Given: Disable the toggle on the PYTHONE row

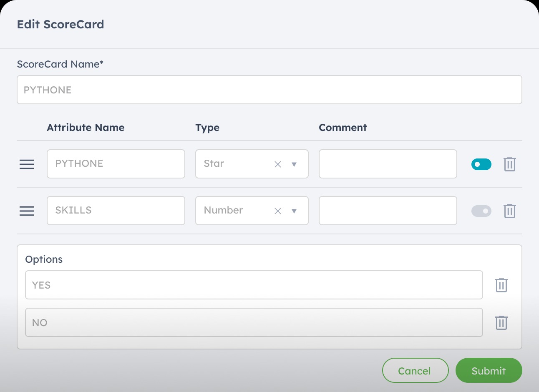Looking at the screenshot, I should click(x=481, y=164).
